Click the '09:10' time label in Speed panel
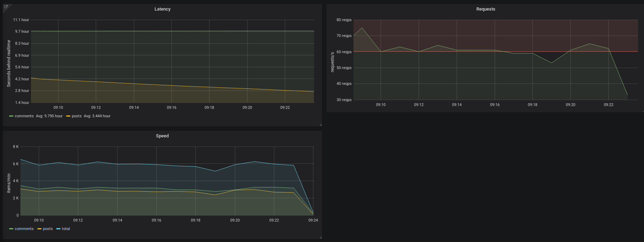 39,220
